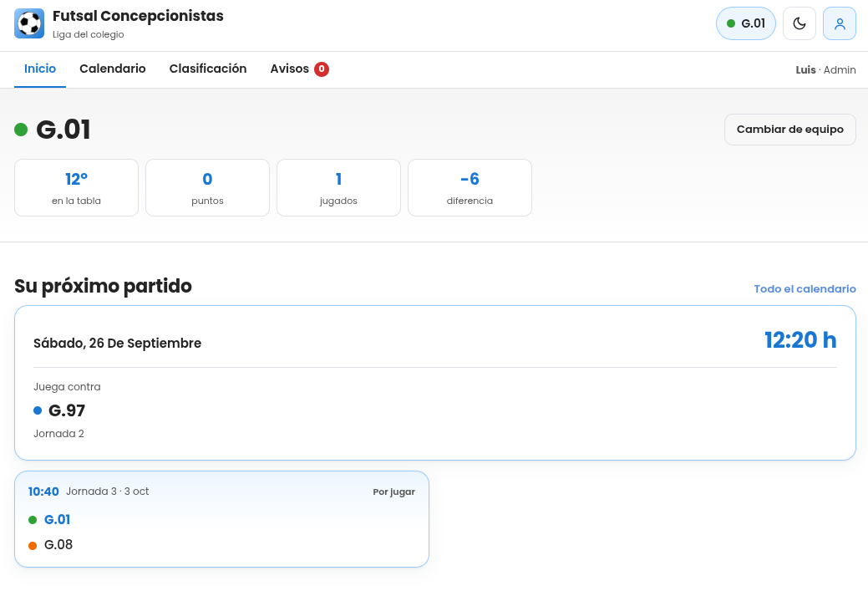Click the Jornada 2 label

(58, 434)
